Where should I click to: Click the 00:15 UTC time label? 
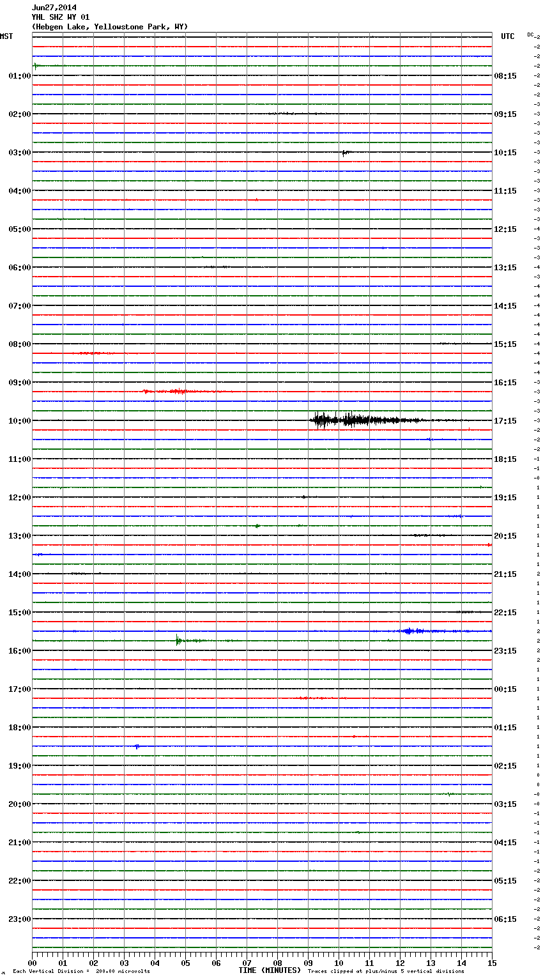(x=505, y=689)
